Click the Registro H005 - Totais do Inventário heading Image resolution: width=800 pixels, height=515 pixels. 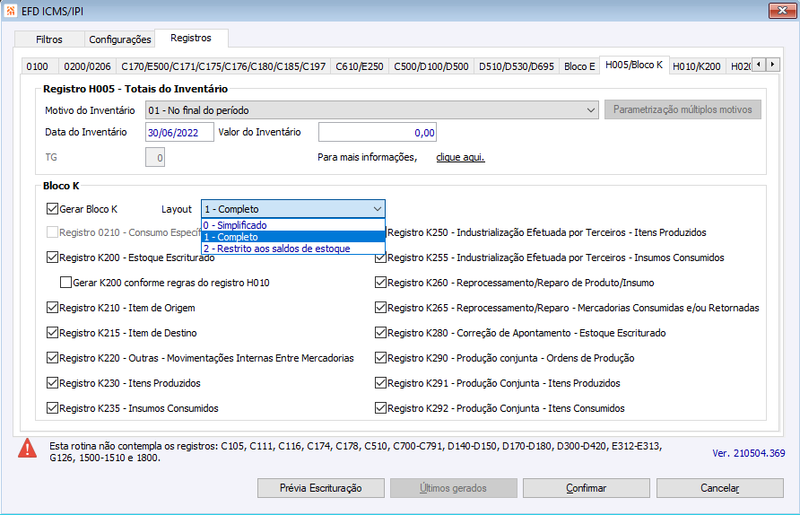point(135,89)
